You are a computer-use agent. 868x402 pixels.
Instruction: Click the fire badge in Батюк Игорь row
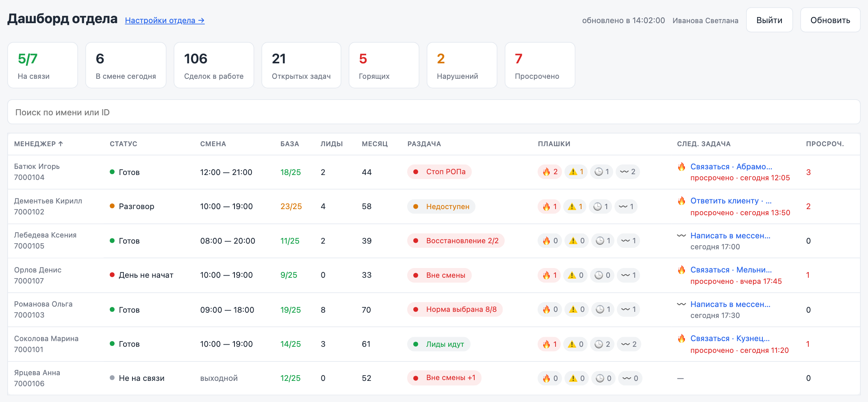click(550, 172)
